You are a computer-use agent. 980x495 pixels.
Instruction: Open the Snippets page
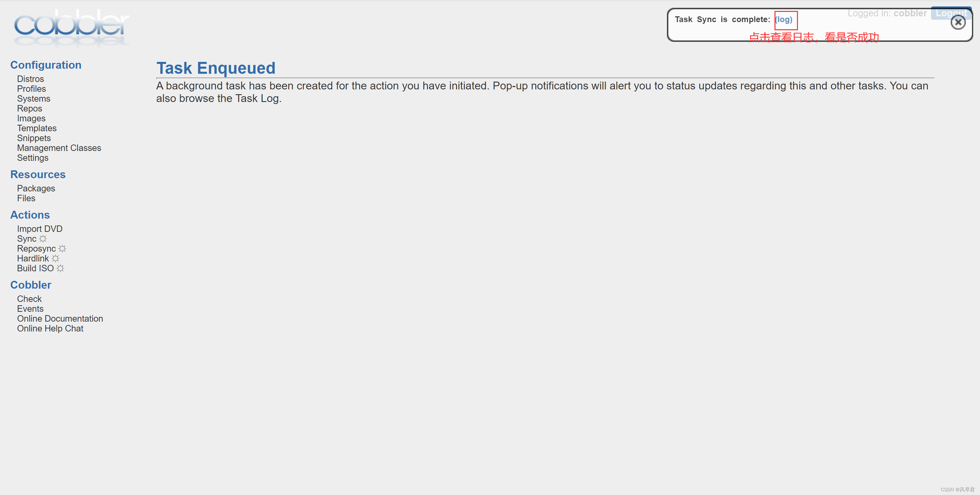33,138
